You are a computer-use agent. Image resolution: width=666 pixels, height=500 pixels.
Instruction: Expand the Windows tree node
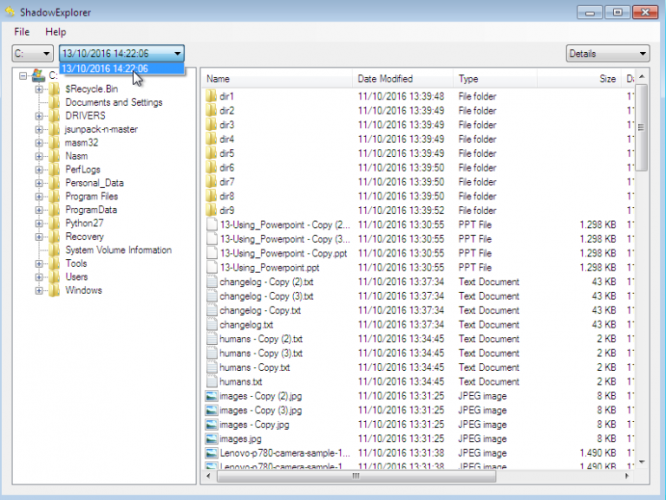(x=39, y=291)
